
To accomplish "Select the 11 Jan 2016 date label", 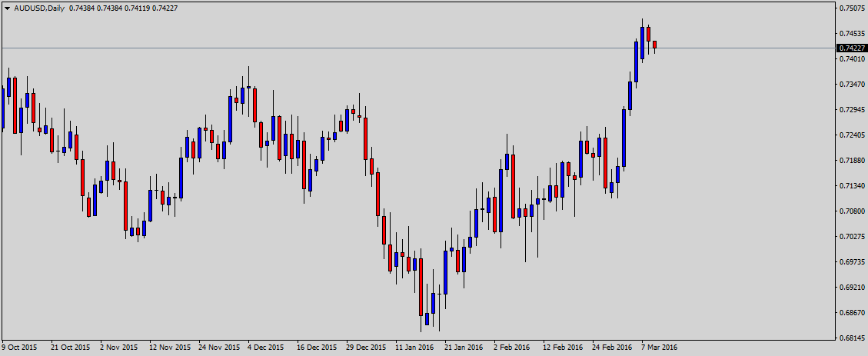I will click(x=415, y=347).
